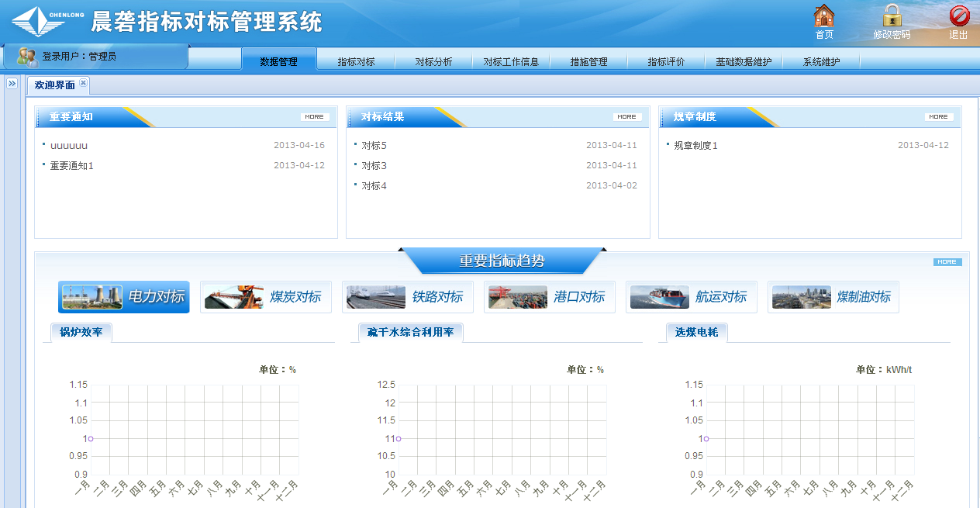
Task: Open the 系统维护 menu
Action: pyautogui.click(x=821, y=61)
